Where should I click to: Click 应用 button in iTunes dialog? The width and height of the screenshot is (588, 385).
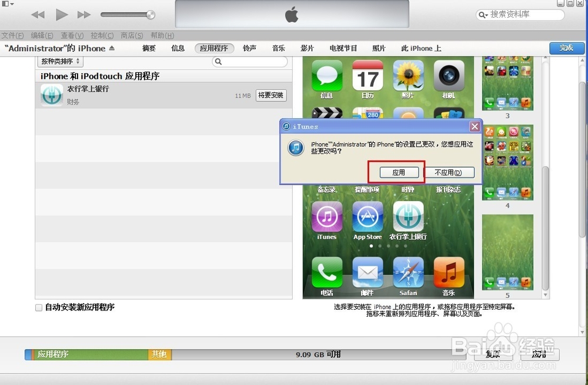point(399,172)
